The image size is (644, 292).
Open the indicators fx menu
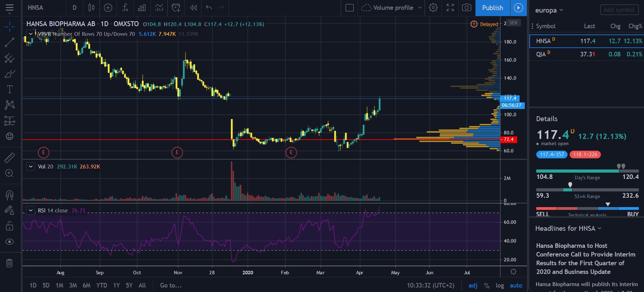[x=125, y=8]
